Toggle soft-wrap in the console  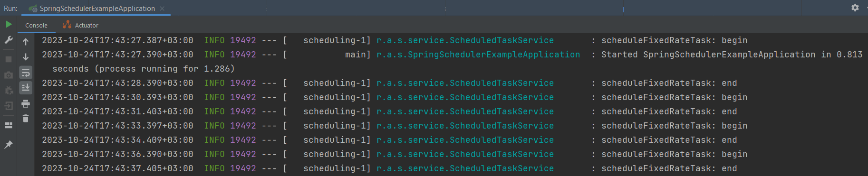point(26,73)
